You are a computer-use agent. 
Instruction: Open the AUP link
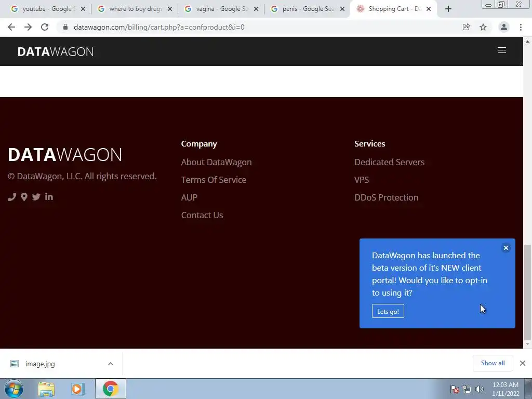189,197
